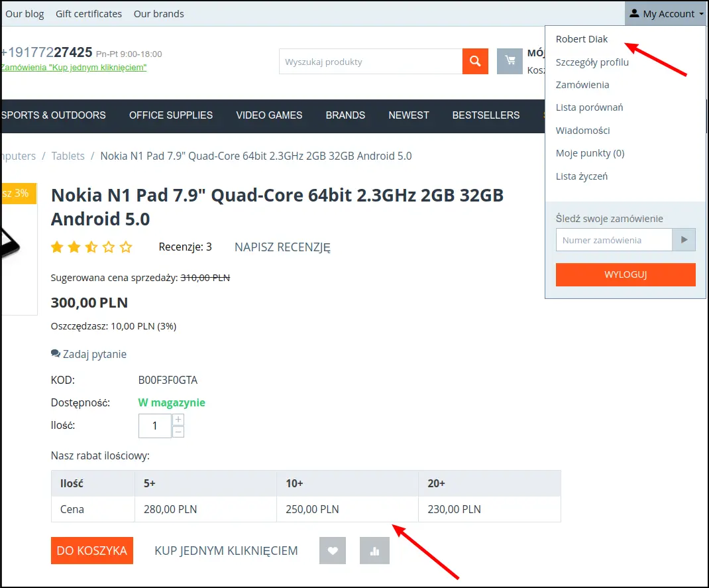Open Szczegóły profilu from account menu
The width and height of the screenshot is (709, 588).
click(592, 62)
